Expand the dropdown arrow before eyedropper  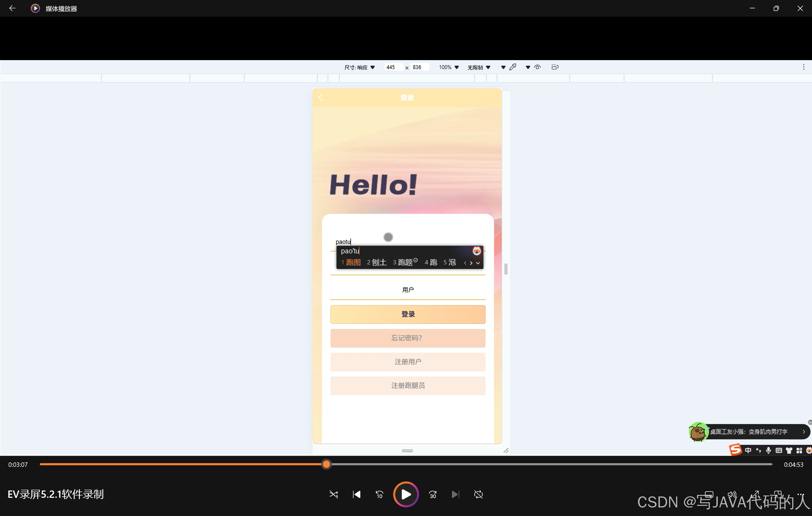coord(503,67)
